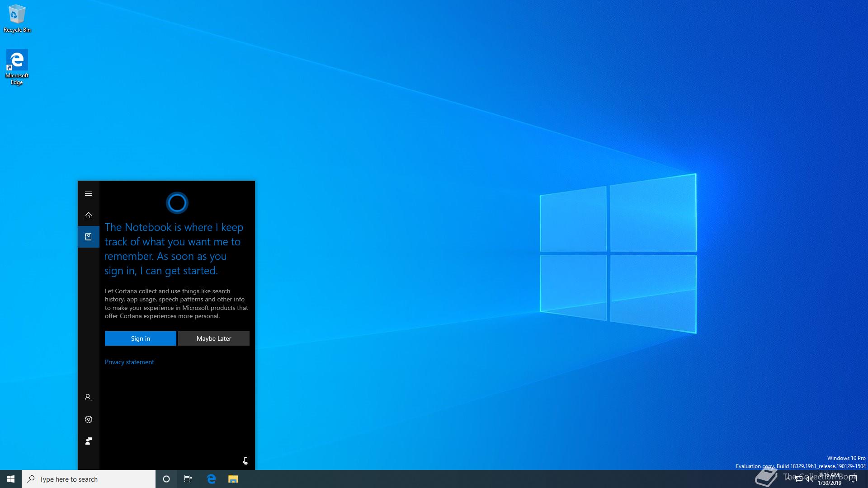Open the Privacy statement link

point(129,362)
